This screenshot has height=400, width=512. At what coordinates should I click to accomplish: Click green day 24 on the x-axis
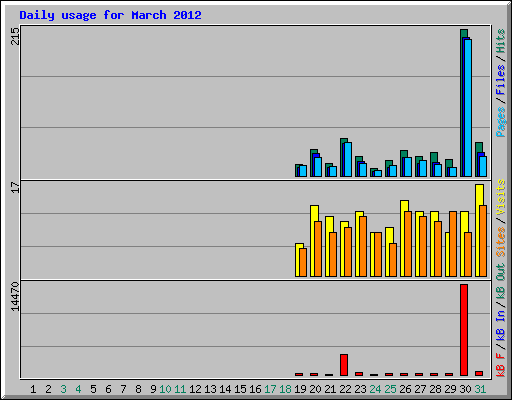click(x=375, y=389)
